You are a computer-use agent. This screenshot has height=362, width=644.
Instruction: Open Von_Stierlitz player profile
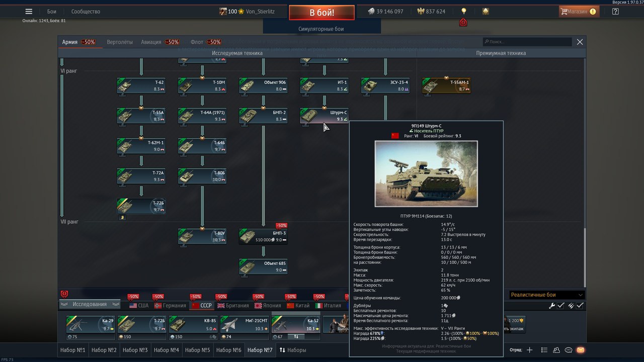(x=248, y=12)
